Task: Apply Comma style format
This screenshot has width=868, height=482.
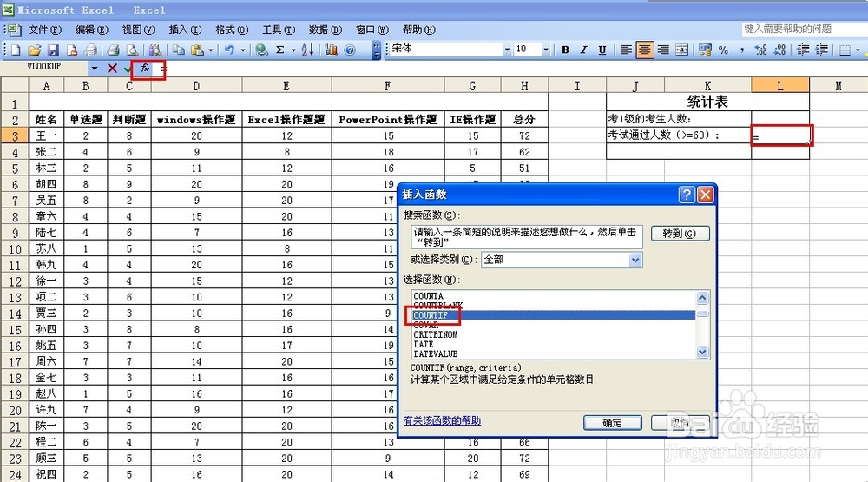Action: [742, 50]
